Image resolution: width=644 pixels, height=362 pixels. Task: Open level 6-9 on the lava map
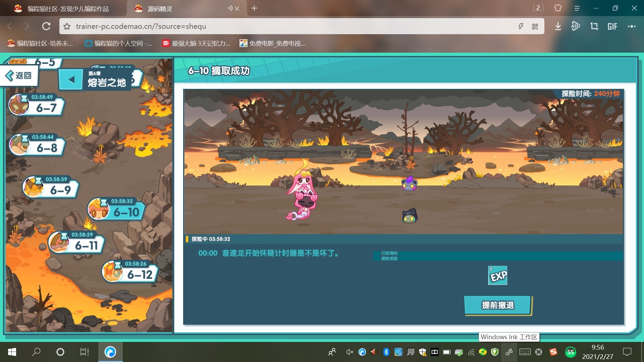pyautogui.click(x=51, y=187)
